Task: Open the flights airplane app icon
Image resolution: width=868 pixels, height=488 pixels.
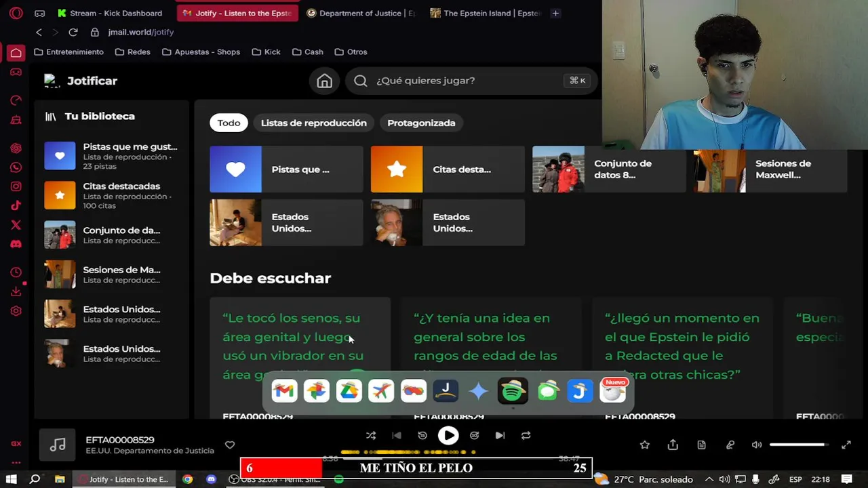Action: coord(381,391)
